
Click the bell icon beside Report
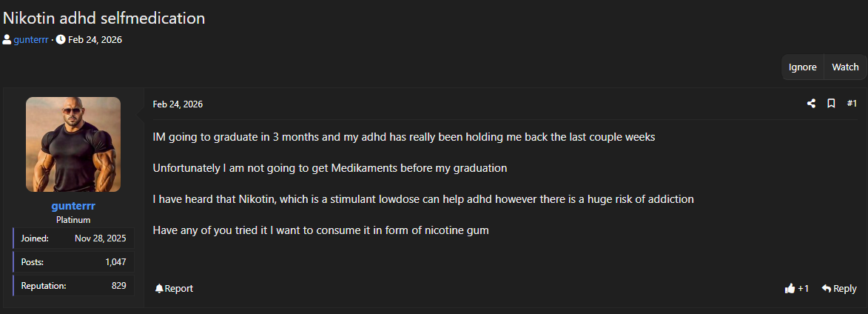point(159,288)
